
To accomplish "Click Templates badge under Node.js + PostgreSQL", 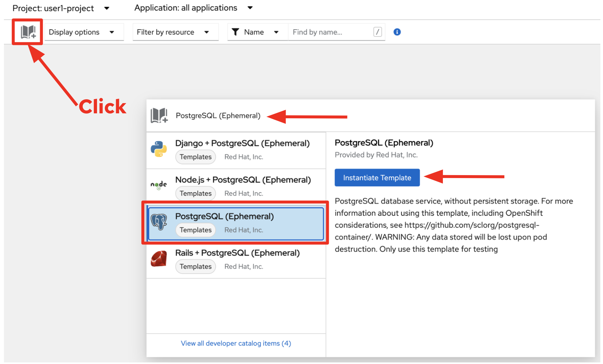I will pyautogui.click(x=196, y=193).
